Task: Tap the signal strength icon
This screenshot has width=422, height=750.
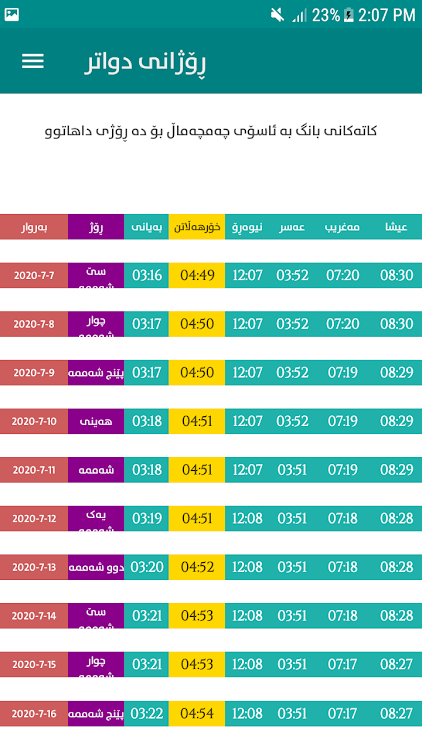Action: [299, 15]
